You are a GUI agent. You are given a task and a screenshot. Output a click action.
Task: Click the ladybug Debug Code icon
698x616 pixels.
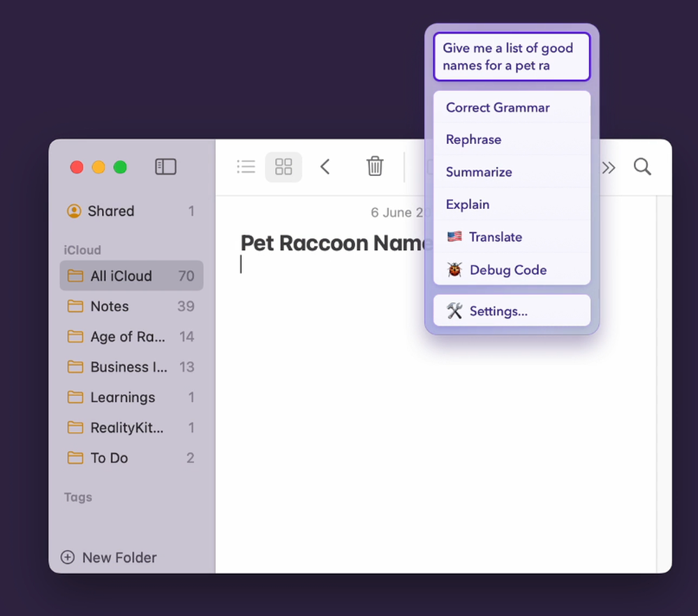(x=454, y=270)
